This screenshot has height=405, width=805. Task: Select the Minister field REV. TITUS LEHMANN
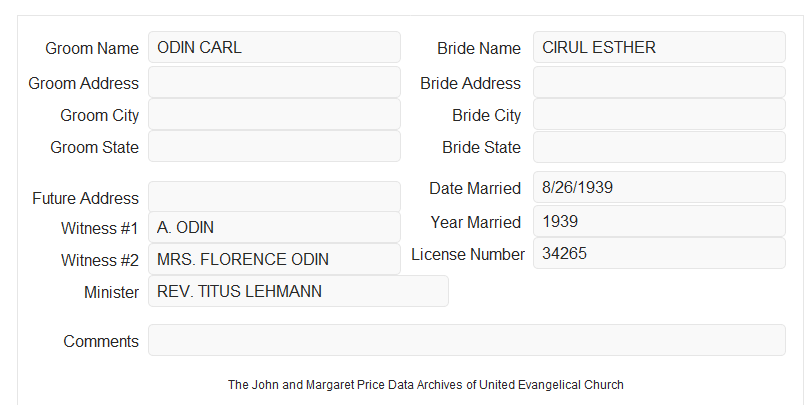click(x=298, y=291)
